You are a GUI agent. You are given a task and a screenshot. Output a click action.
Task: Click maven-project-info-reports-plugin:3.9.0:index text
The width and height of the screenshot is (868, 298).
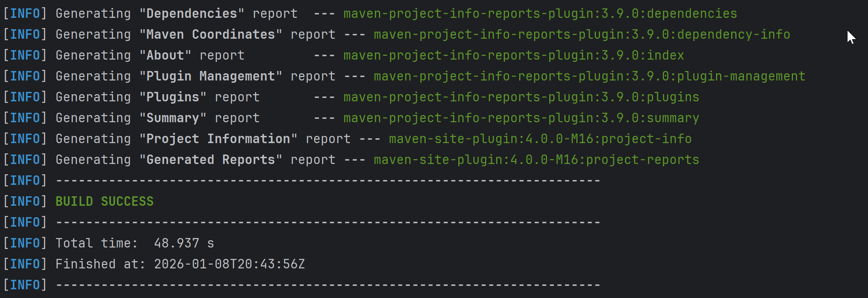coord(514,55)
